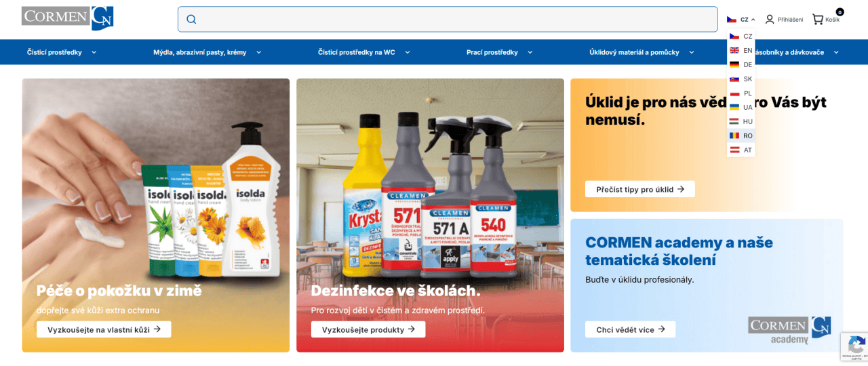Click the Chci vědět více button

click(631, 329)
